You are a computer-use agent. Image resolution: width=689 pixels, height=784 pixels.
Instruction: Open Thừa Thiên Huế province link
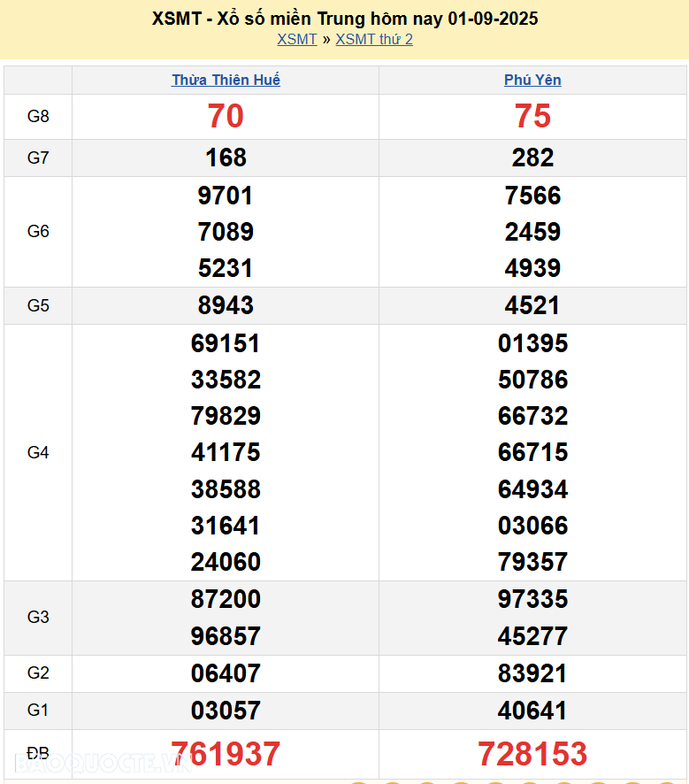pos(226,80)
